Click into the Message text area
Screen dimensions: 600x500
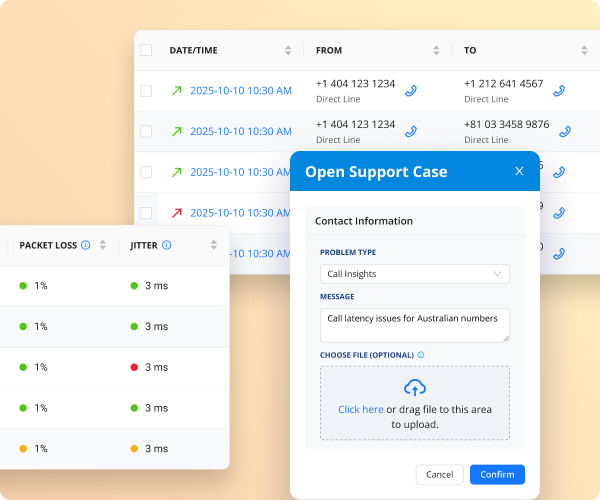[415, 324]
